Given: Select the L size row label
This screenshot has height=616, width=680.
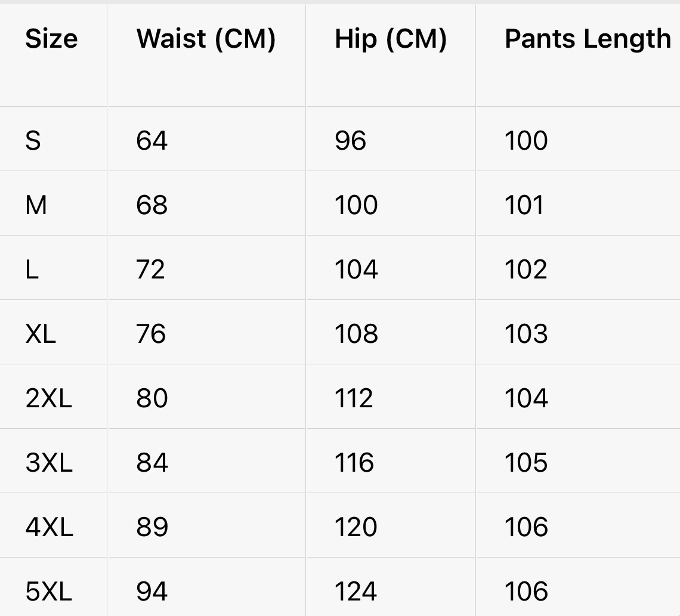Looking at the screenshot, I should [32, 270].
